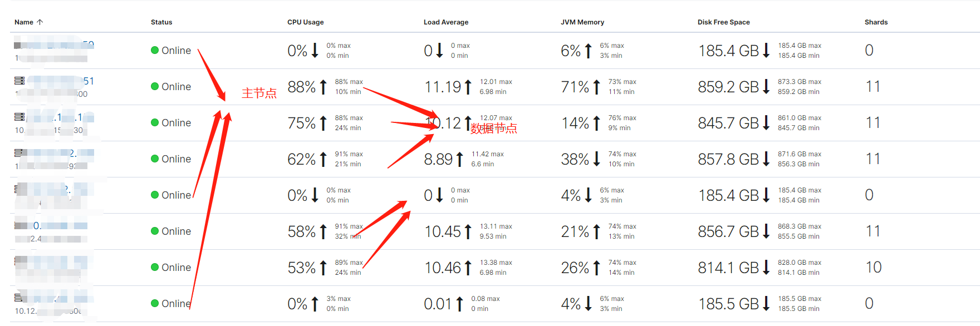
Task: Click the up arrow beside 71% JVM memory
Action: [x=596, y=87]
